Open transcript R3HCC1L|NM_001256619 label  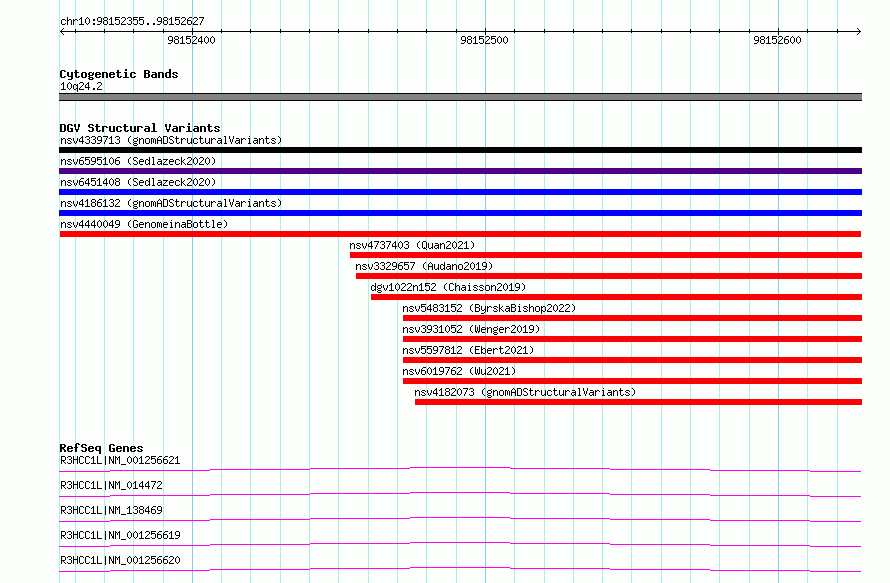120,535
